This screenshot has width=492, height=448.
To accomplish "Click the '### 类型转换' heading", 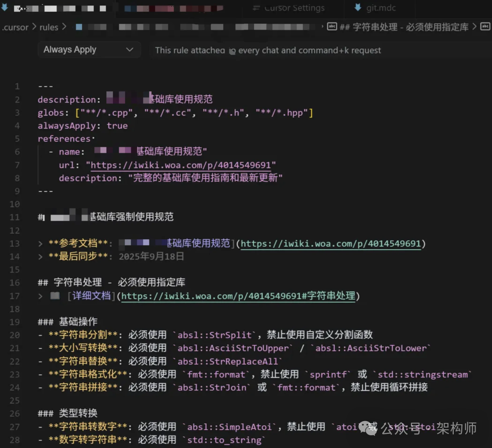I will click(x=68, y=413).
